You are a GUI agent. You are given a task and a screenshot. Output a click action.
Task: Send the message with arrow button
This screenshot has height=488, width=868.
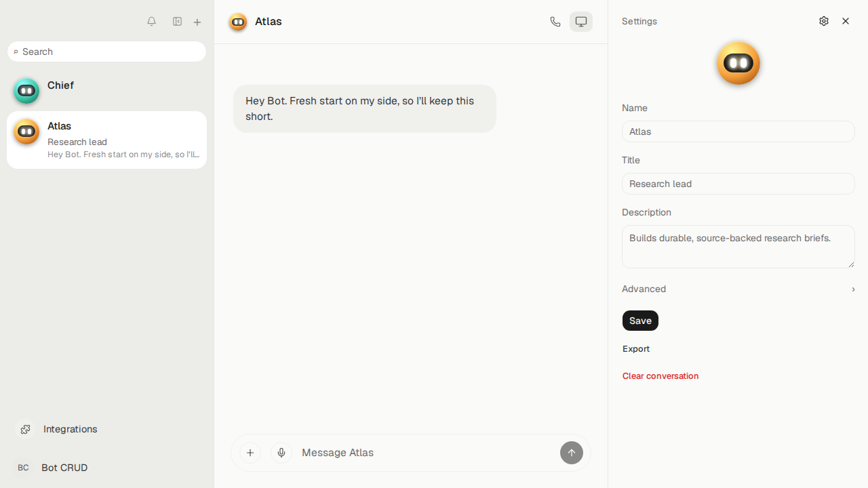[x=572, y=453]
